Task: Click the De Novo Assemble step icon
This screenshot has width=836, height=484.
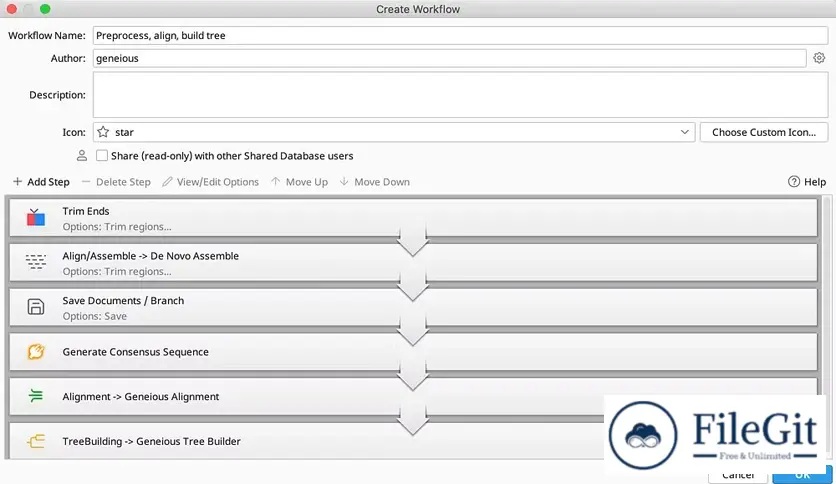Action: [x=36, y=262]
